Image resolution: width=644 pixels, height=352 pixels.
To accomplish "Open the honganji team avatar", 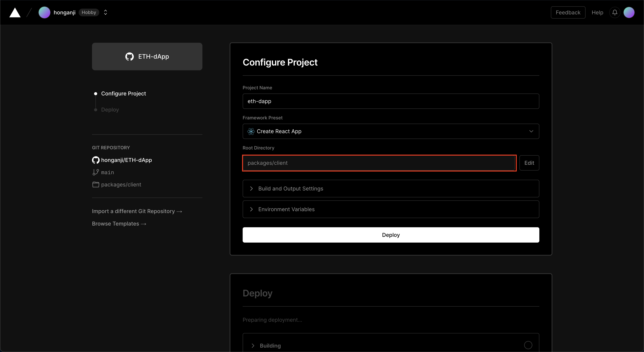I will pos(44,12).
